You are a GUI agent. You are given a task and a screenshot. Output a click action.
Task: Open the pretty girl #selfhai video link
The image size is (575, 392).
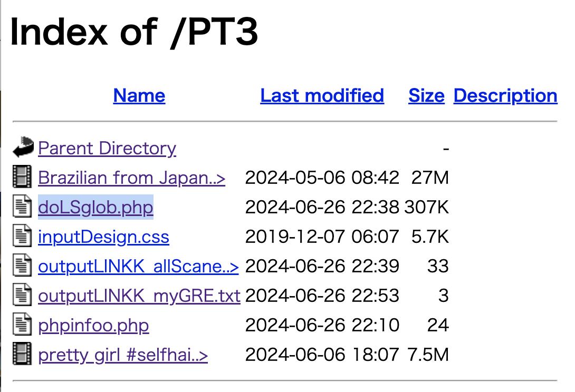[x=123, y=355]
